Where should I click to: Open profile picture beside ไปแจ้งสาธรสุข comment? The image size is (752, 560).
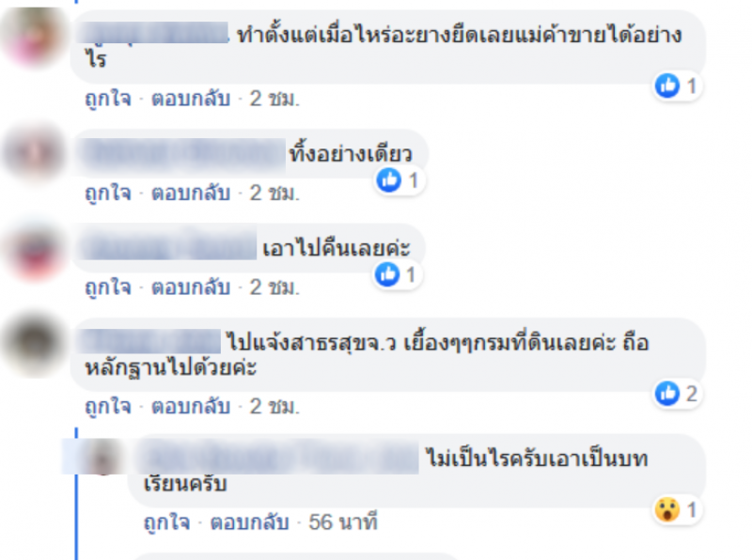[x=34, y=344]
